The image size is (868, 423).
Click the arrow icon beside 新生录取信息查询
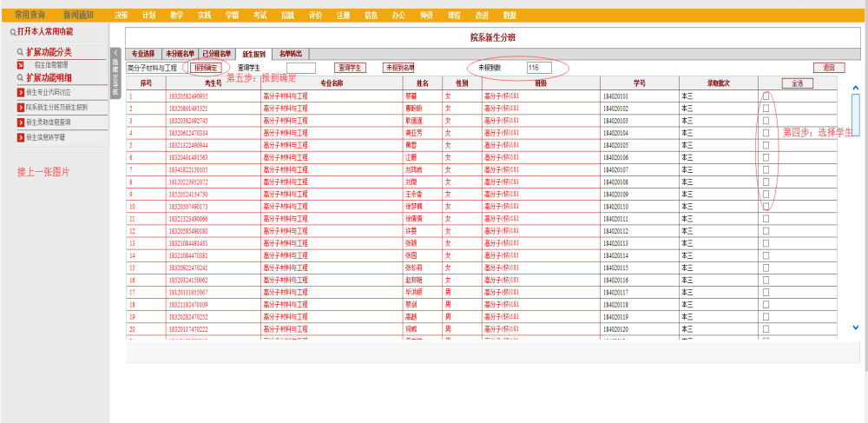[x=21, y=122]
